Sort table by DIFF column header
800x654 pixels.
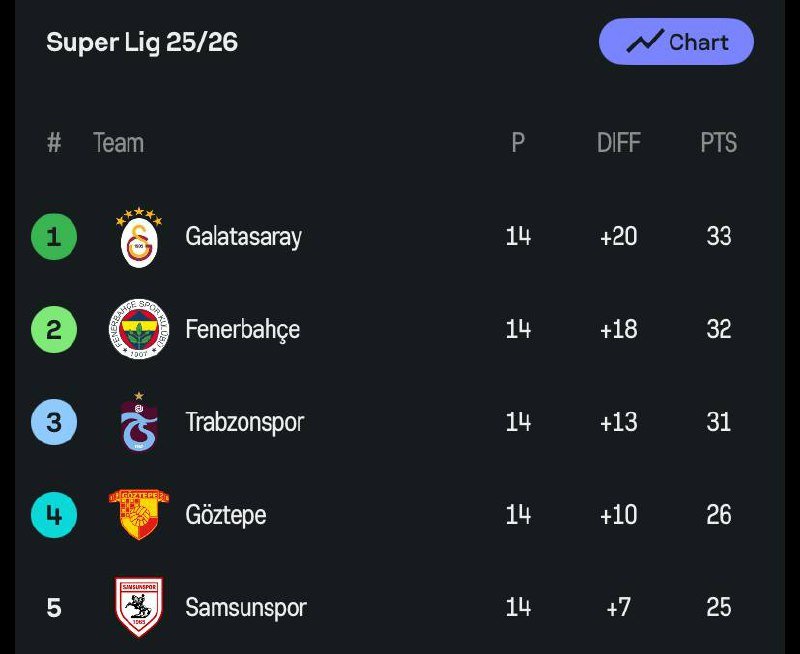[x=618, y=143]
